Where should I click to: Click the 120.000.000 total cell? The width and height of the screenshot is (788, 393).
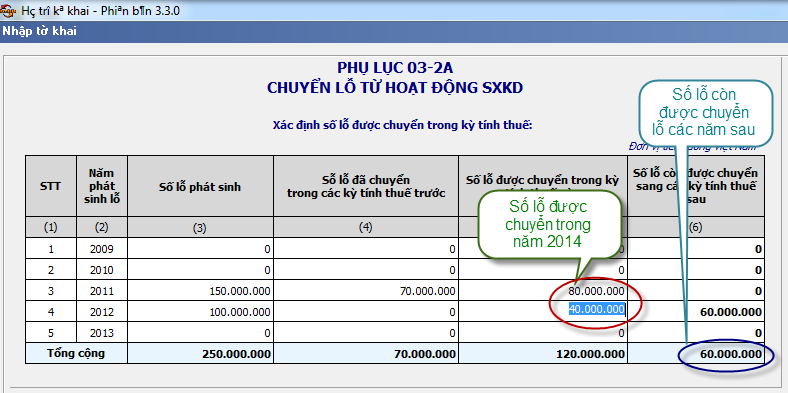click(543, 353)
